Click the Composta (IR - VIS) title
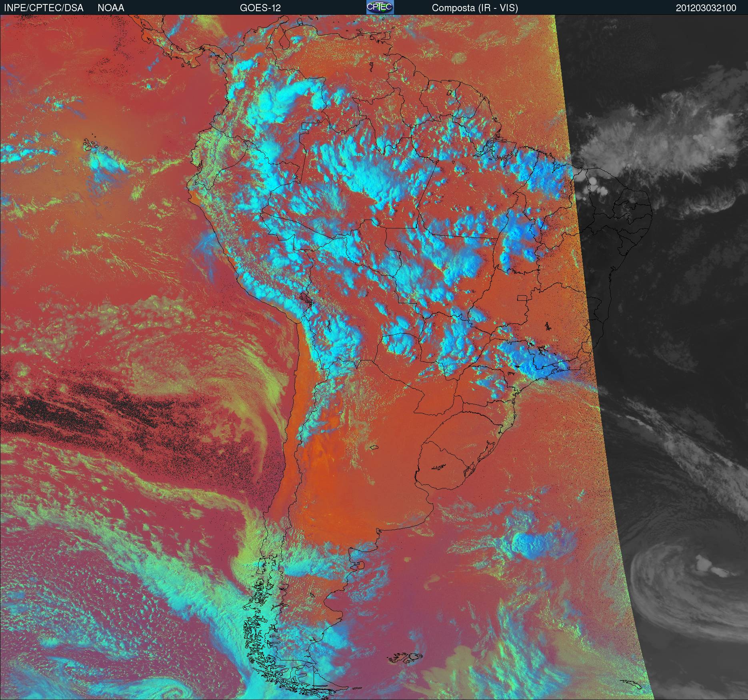The image size is (748, 700). point(475,8)
